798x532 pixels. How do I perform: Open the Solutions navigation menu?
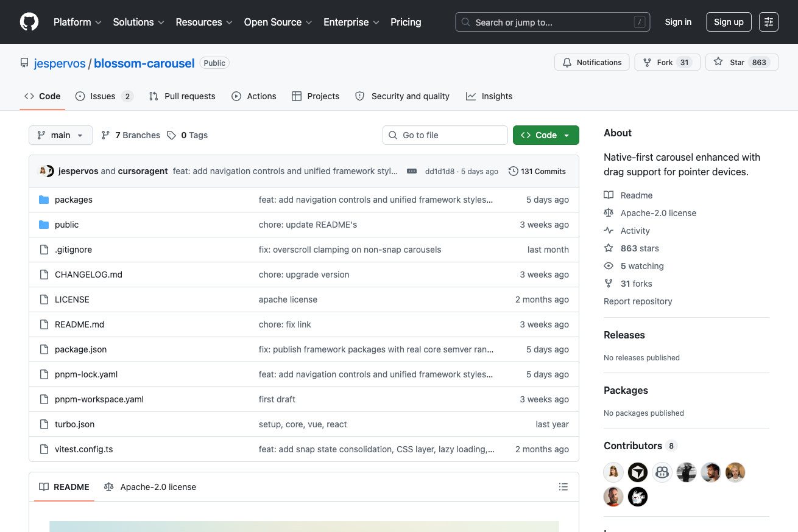[x=138, y=22]
